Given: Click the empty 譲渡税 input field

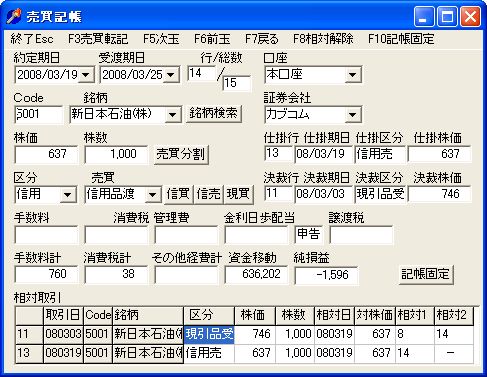Looking at the screenshot, I should pyautogui.click(x=361, y=235).
